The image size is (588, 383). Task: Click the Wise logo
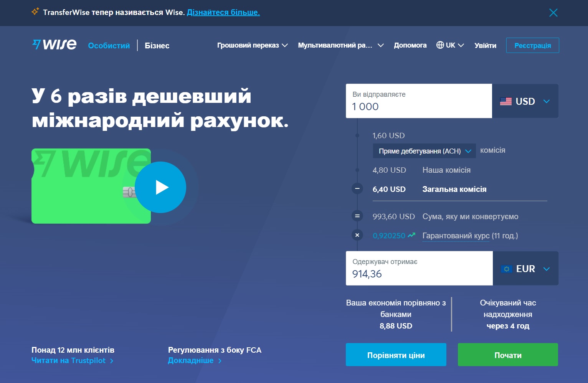click(x=54, y=45)
